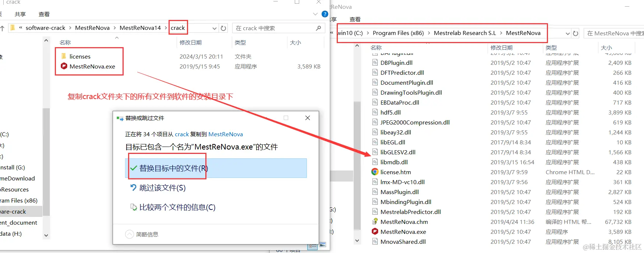Expand the chevron after Program Files (x86) breadcrumb

(x=429, y=33)
